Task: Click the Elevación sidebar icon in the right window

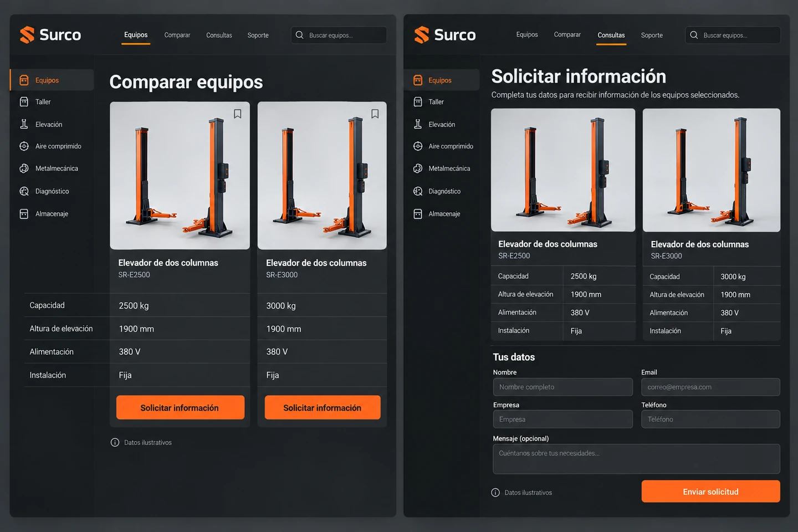Action: (x=418, y=124)
